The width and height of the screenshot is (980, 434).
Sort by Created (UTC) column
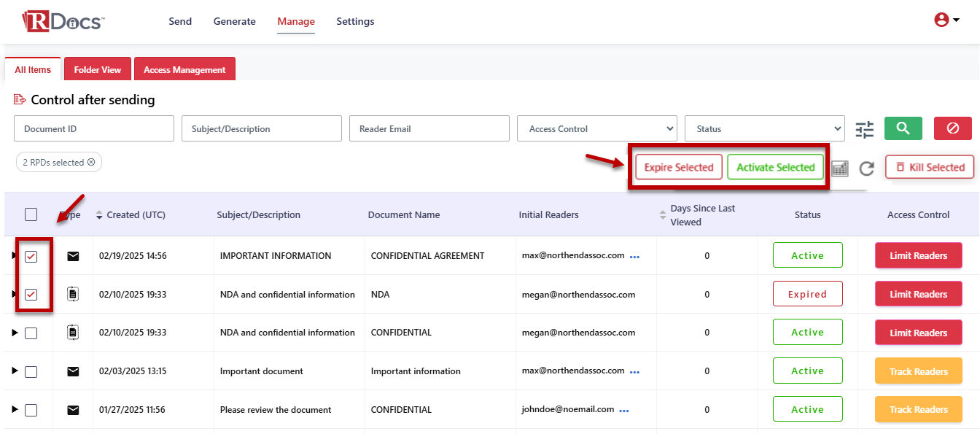click(131, 215)
